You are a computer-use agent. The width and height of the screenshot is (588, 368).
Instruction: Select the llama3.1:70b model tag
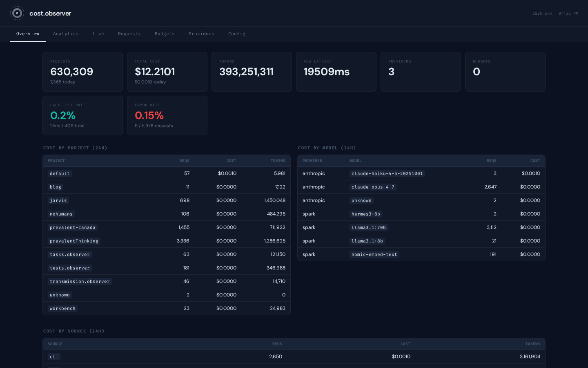[369, 227]
